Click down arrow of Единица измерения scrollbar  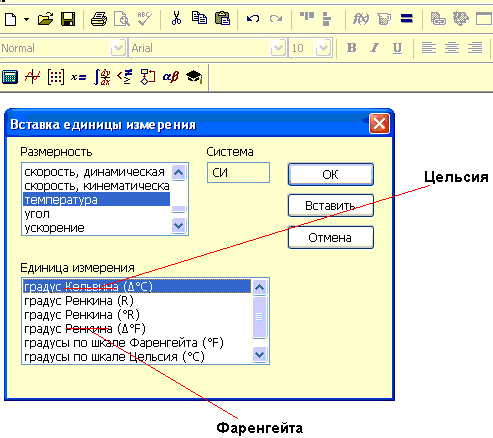click(x=259, y=354)
